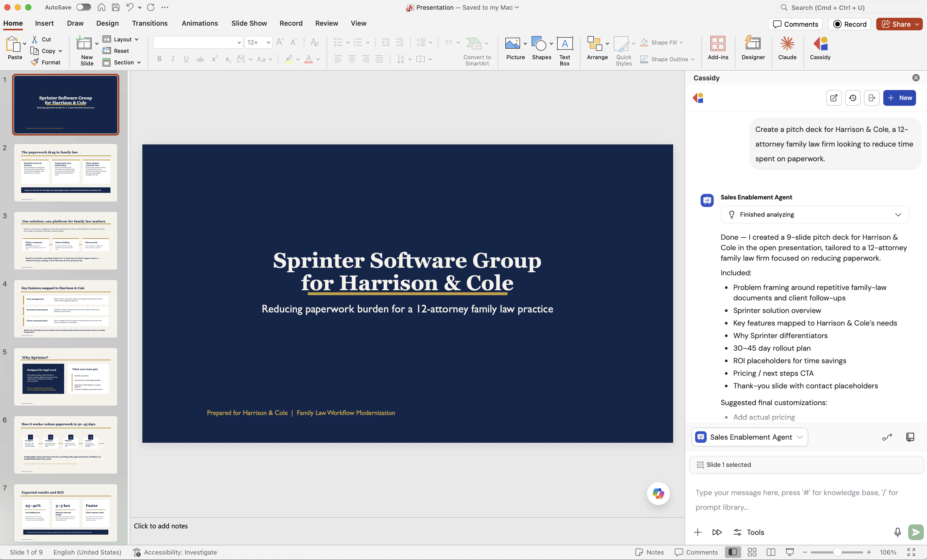The height and width of the screenshot is (560, 927).
Task: Click the zoom slider handle
Action: 837,552
